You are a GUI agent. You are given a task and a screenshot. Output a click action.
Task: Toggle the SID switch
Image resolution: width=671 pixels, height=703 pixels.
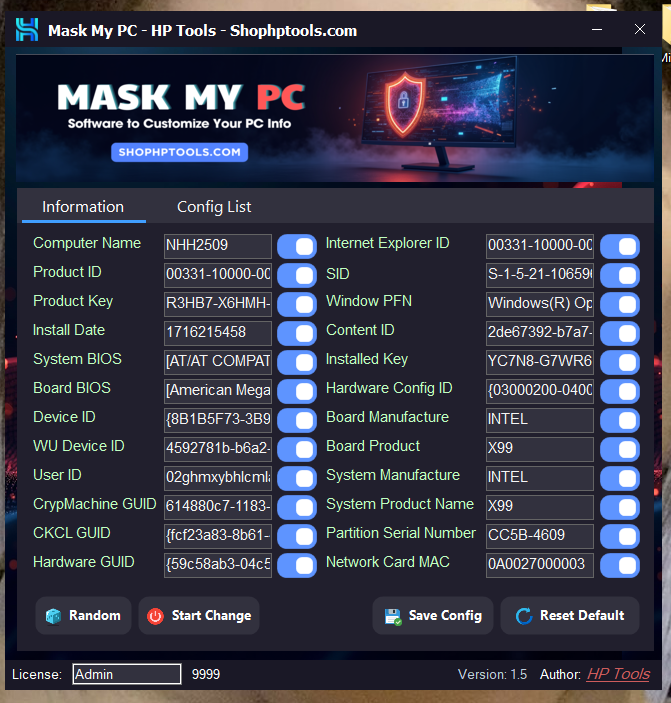pos(620,276)
